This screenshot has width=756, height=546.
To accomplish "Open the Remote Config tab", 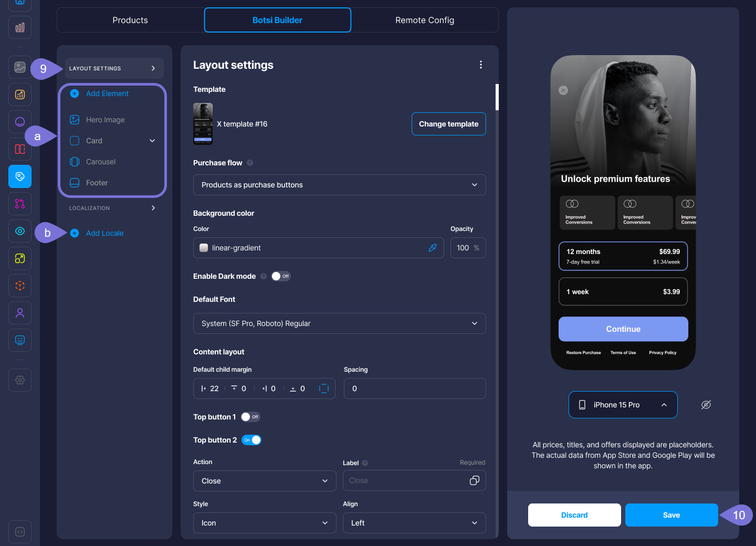I will tap(424, 20).
